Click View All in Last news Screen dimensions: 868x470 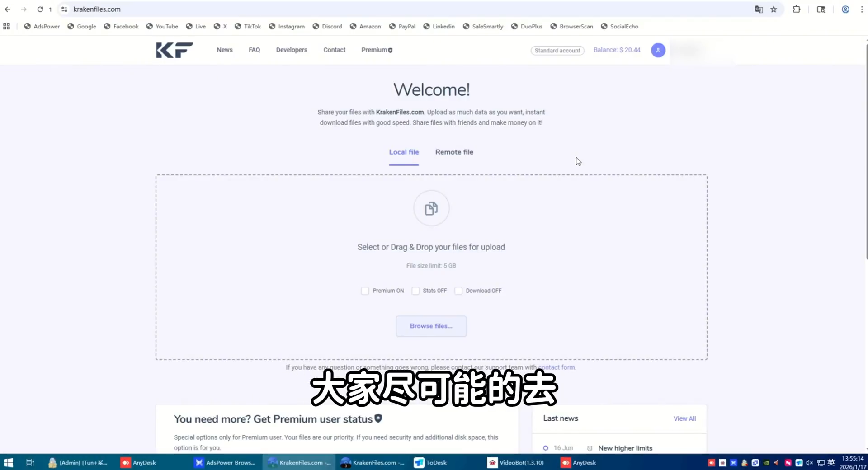684,419
